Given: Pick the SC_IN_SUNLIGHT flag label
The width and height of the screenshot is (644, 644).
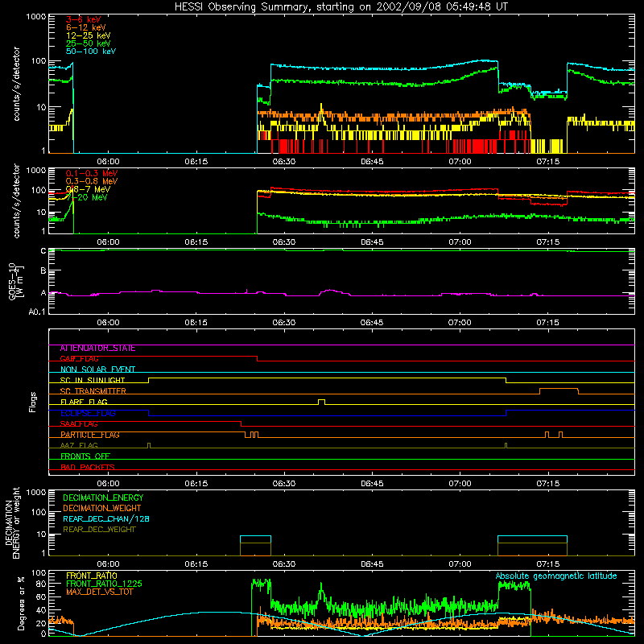Looking at the screenshot, I should tap(93, 380).
